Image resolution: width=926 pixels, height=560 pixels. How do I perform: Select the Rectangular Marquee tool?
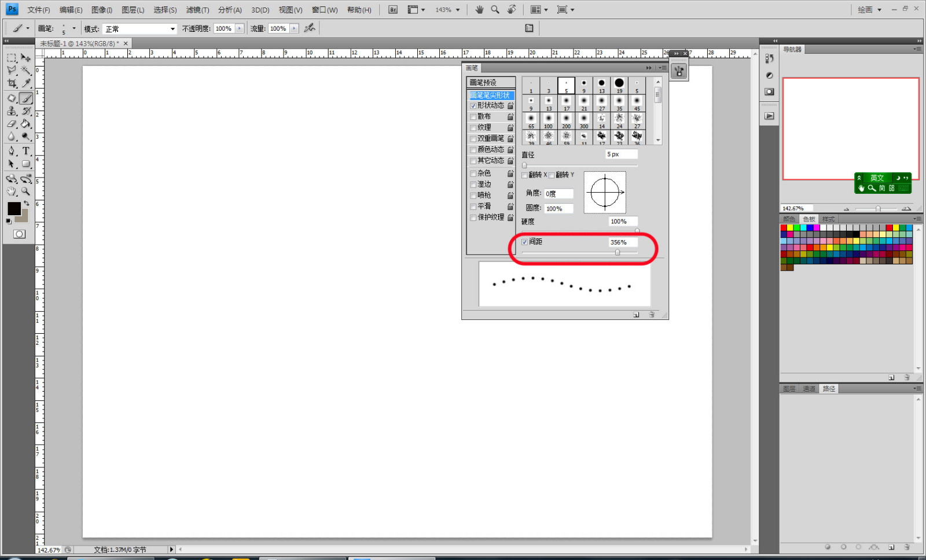coord(12,58)
